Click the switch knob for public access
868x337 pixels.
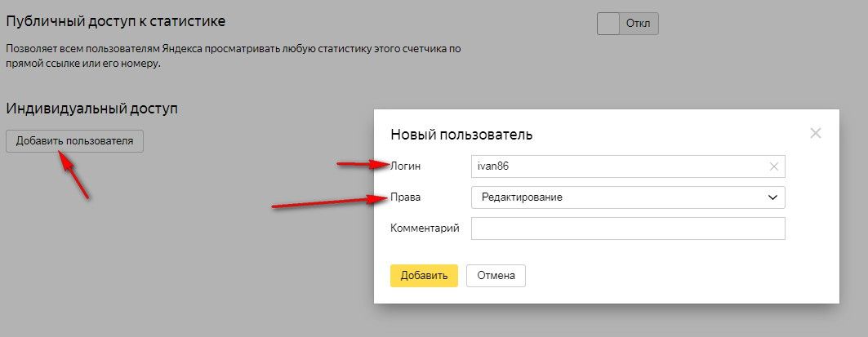[x=609, y=24]
